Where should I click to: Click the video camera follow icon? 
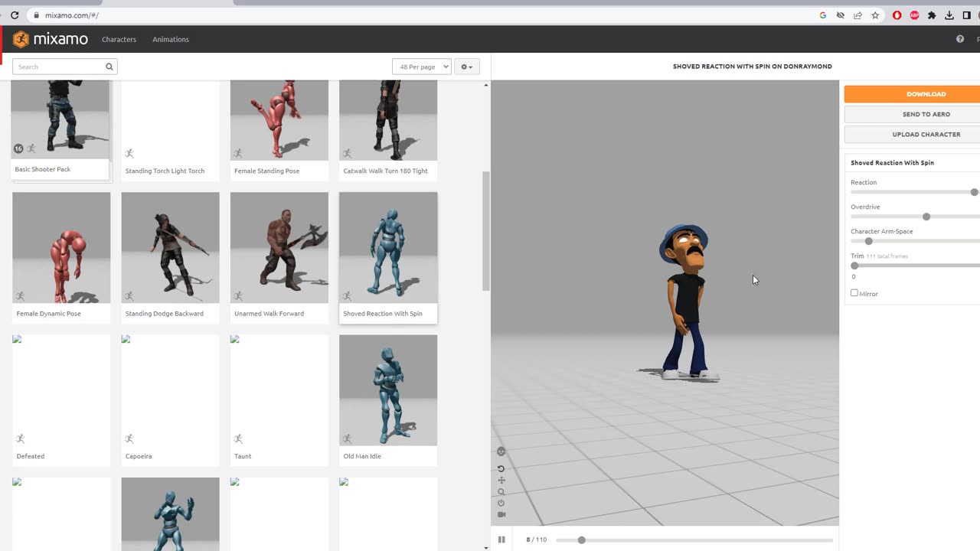(501, 514)
